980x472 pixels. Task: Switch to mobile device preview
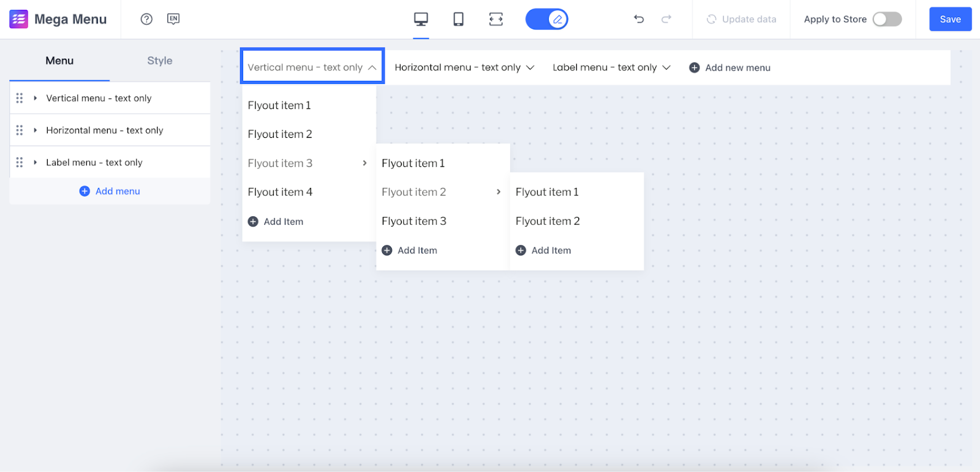tap(458, 19)
